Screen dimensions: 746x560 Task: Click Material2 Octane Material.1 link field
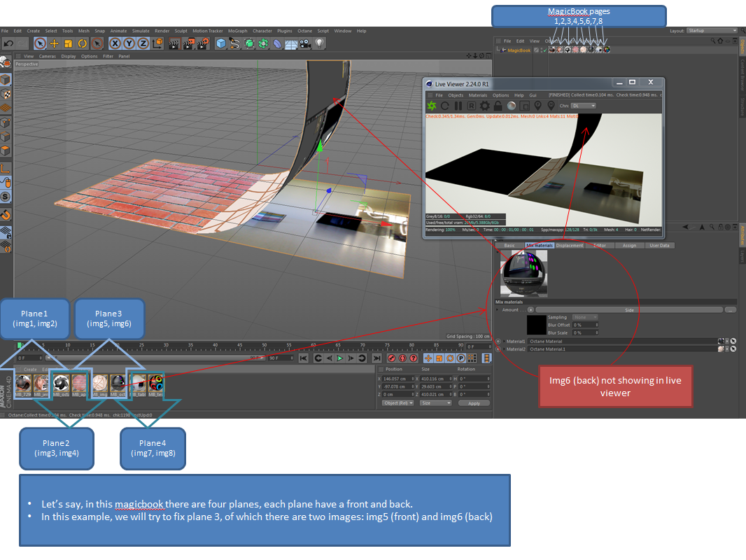622,349
